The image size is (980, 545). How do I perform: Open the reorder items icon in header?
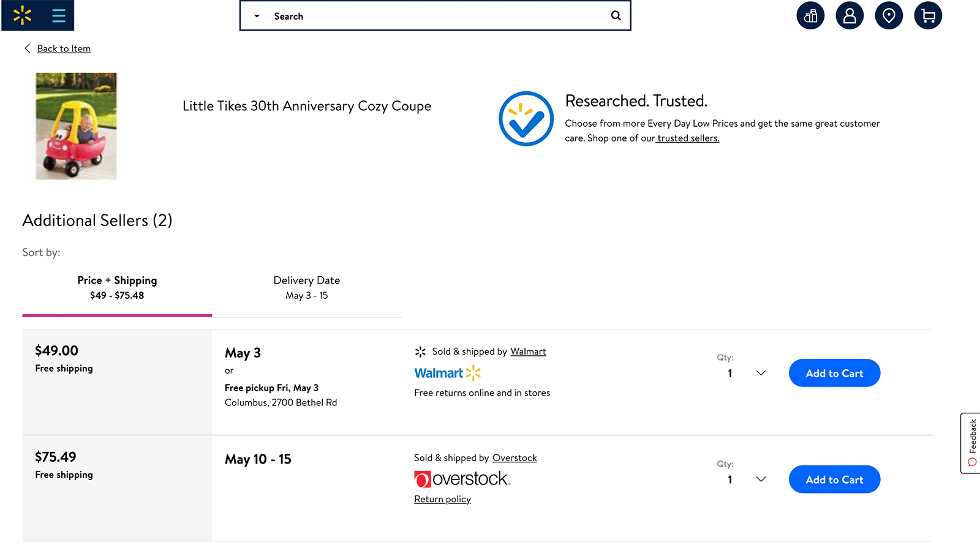810,15
